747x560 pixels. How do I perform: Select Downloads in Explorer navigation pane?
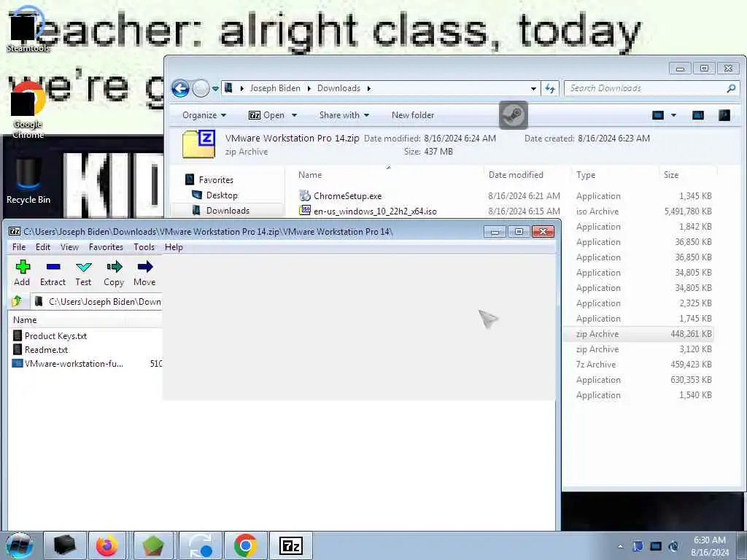[x=221, y=211]
